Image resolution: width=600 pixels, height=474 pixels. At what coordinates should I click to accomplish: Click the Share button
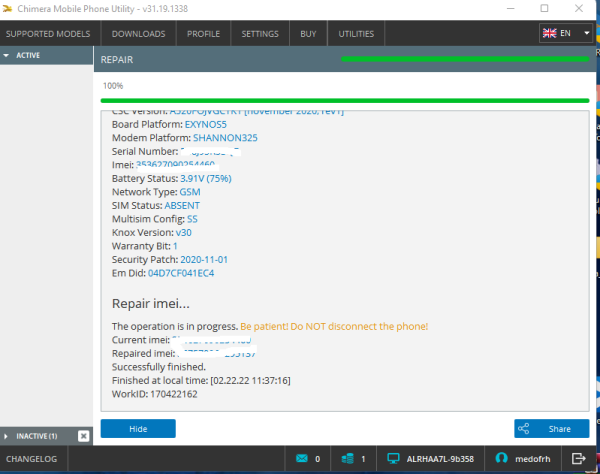coord(551,428)
